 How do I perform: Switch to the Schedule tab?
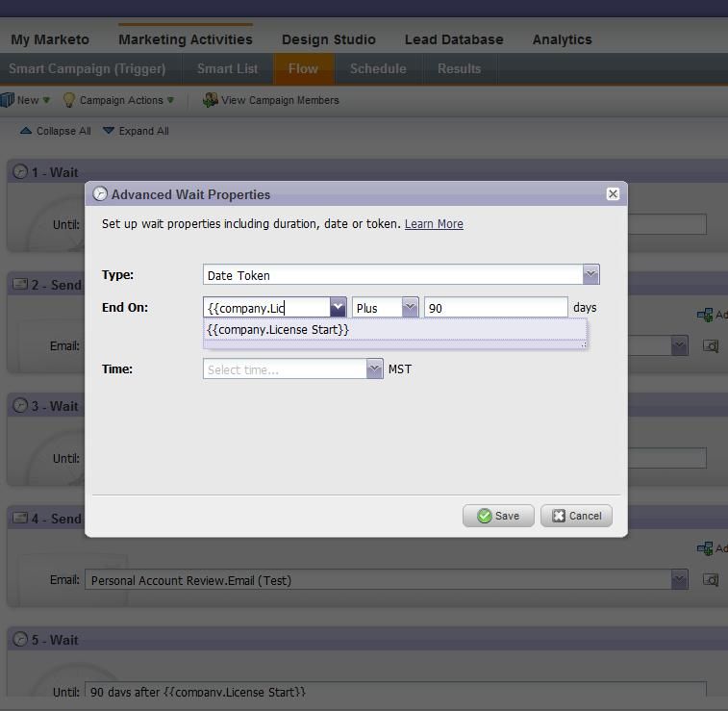pyautogui.click(x=378, y=68)
